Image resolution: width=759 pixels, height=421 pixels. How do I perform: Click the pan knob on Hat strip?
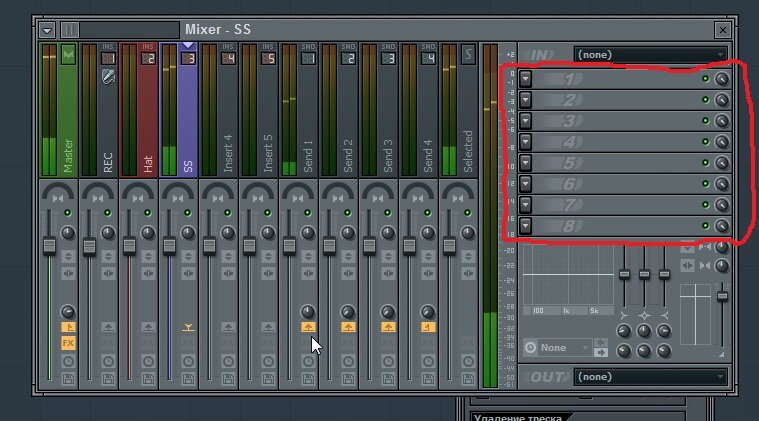148,233
